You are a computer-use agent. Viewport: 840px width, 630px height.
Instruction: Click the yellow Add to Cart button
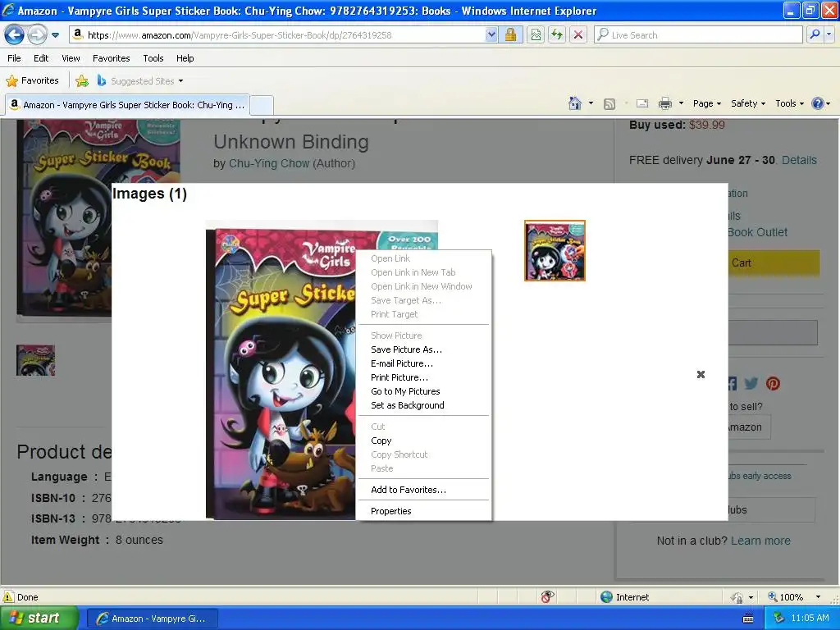coord(773,263)
